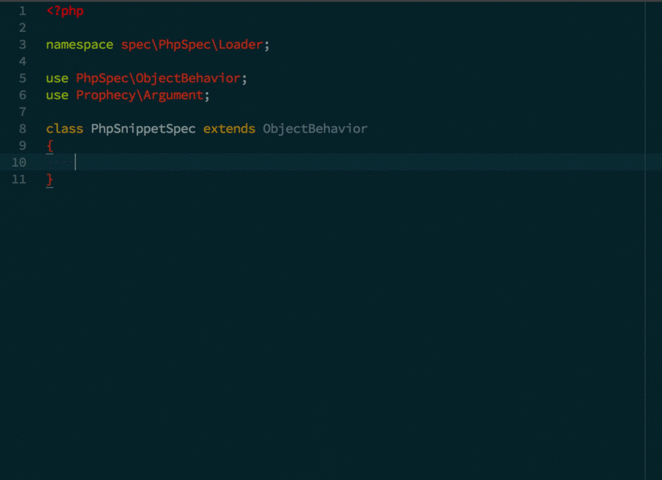Click the 'use' keyword on line 5
The width and height of the screenshot is (662, 480).
click(x=57, y=79)
